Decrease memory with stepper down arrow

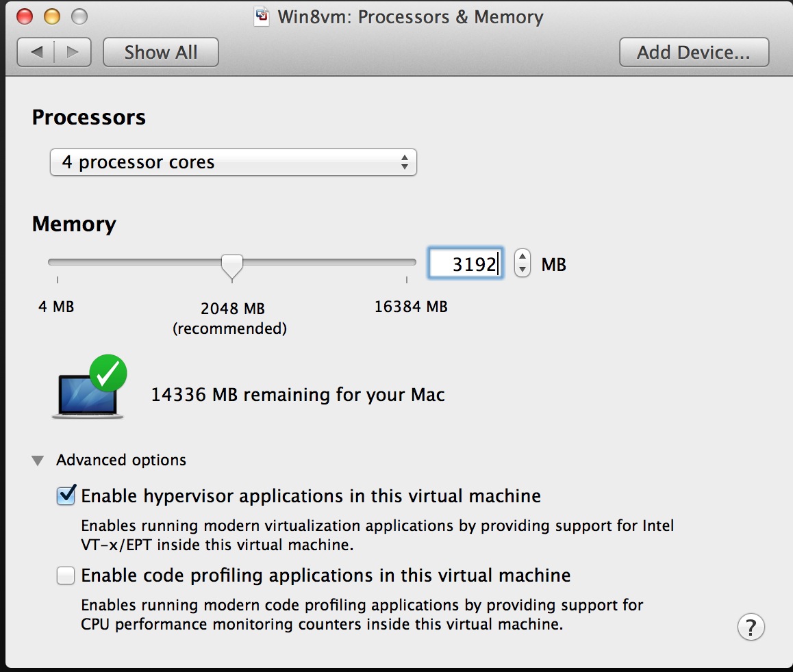pyautogui.click(x=523, y=269)
